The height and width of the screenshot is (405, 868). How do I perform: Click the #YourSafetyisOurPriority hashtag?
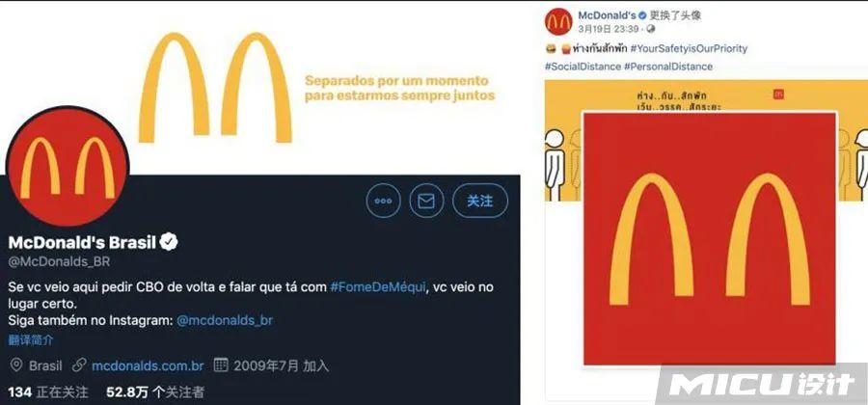tap(689, 48)
